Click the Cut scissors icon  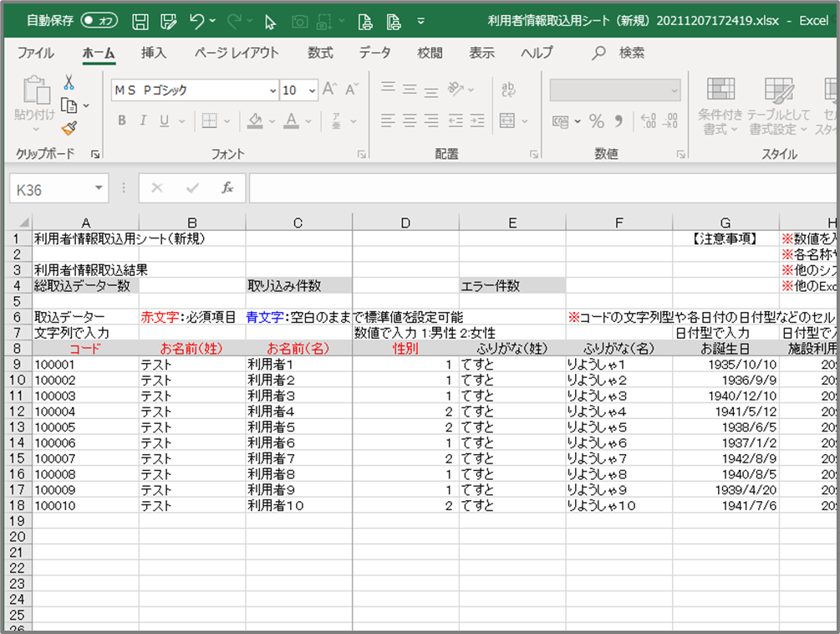coord(69,82)
